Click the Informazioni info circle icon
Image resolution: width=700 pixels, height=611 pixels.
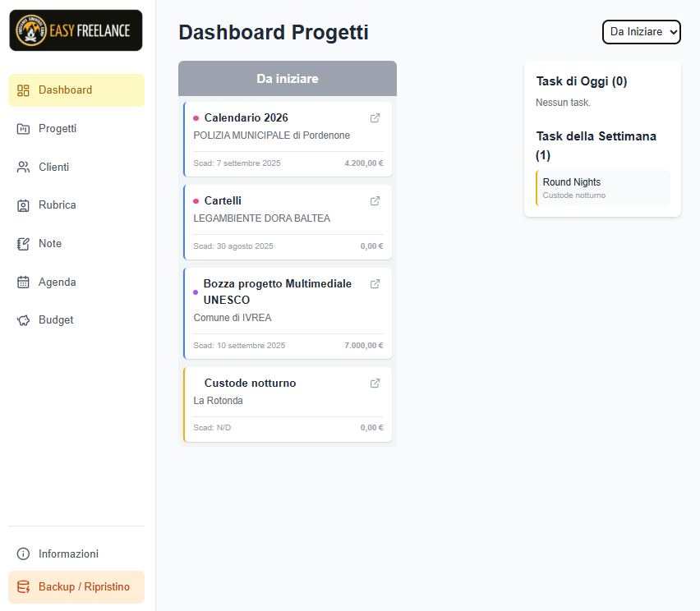tap(23, 554)
